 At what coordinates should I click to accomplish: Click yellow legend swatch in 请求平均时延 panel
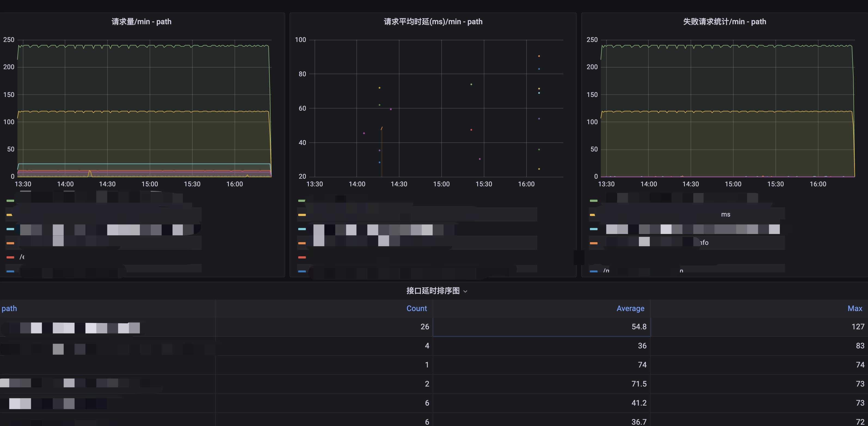(302, 215)
